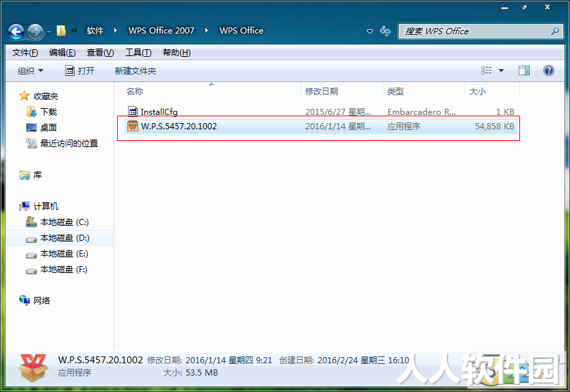Screen dimensions: 570x392
Task: Click the 库 libraries icon
Action: [25, 175]
